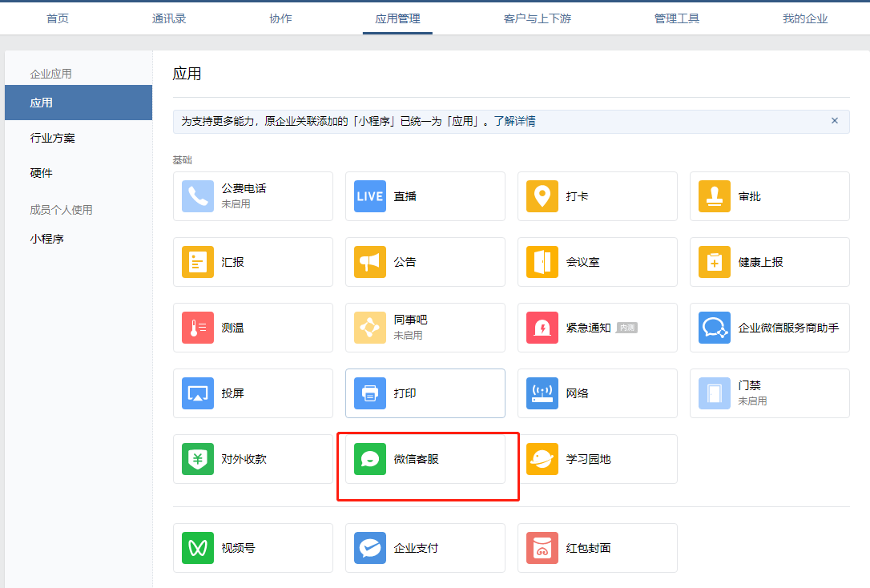Viewport: 870px width, 588px height.
Task: Click the 视频号 green icon
Action: (x=198, y=548)
